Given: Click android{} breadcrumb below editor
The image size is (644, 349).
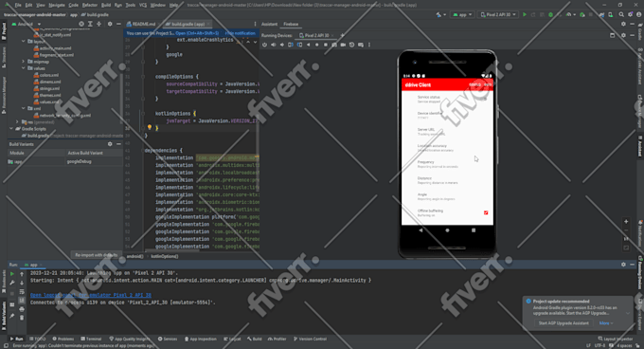Looking at the screenshot, I should point(134,256).
